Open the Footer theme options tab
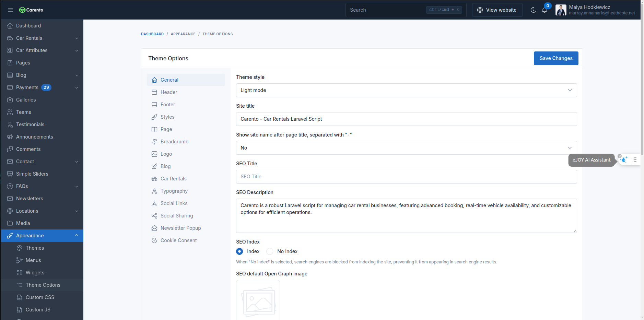The image size is (644, 320). tap(186, 105)
